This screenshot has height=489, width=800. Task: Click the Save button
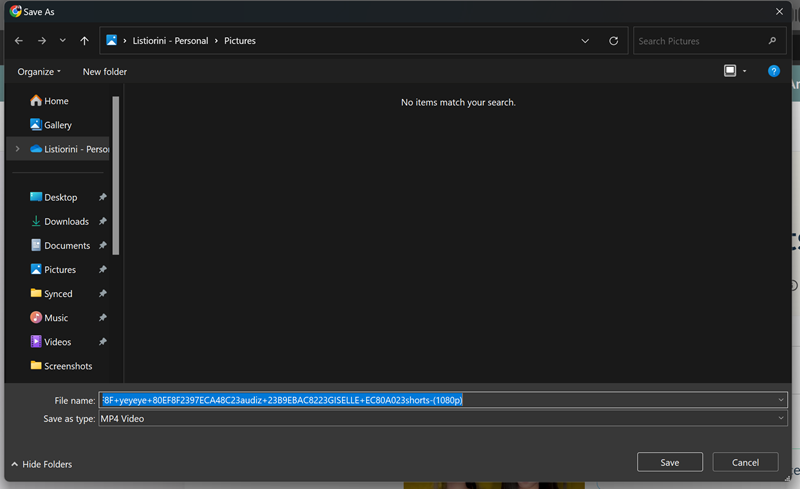coord(669,462)
